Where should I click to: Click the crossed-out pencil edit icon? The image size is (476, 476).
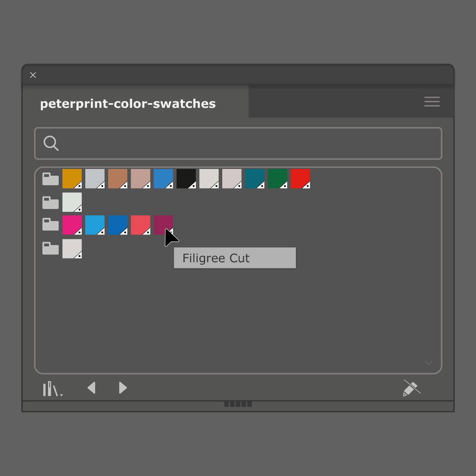411,388
